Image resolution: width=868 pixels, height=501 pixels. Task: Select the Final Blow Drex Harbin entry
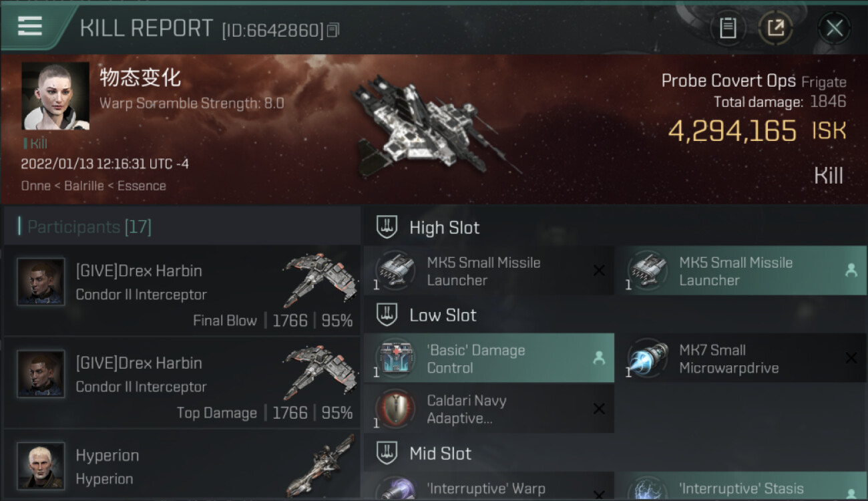point(182,290)
